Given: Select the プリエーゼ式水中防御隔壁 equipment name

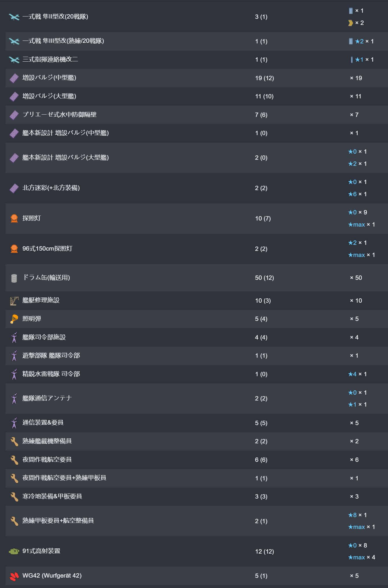Looking at the screenshot, I should pyautogui.click(x=59, y=115).
